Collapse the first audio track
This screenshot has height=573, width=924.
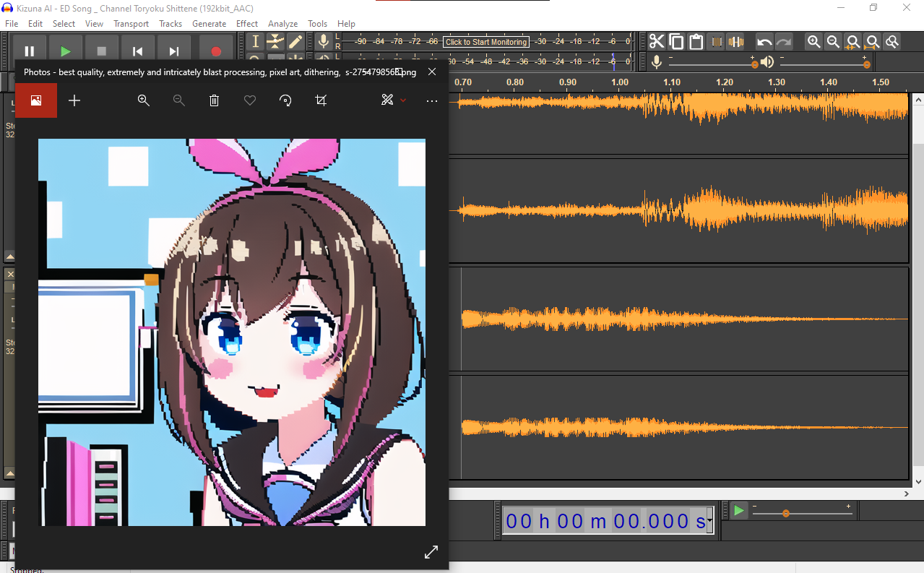coord(10,257)
